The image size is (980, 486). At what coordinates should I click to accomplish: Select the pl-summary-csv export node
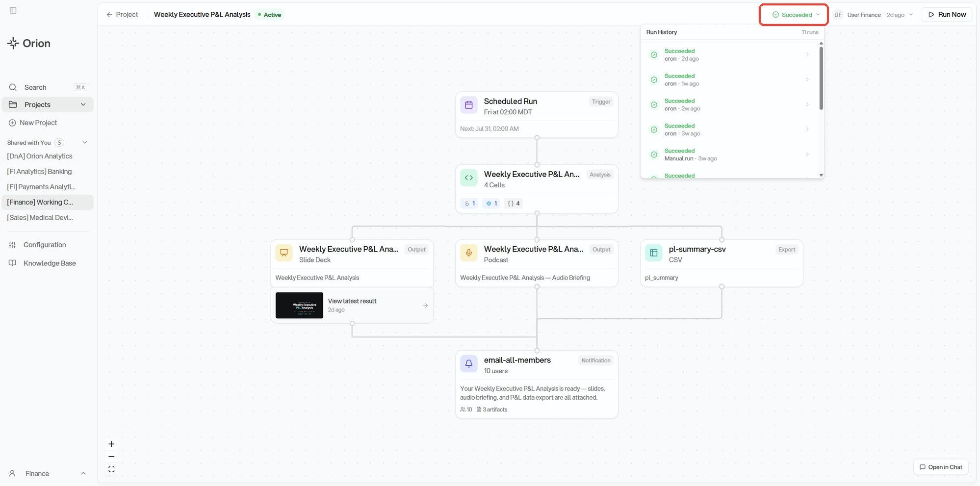(x=722, y=263)
